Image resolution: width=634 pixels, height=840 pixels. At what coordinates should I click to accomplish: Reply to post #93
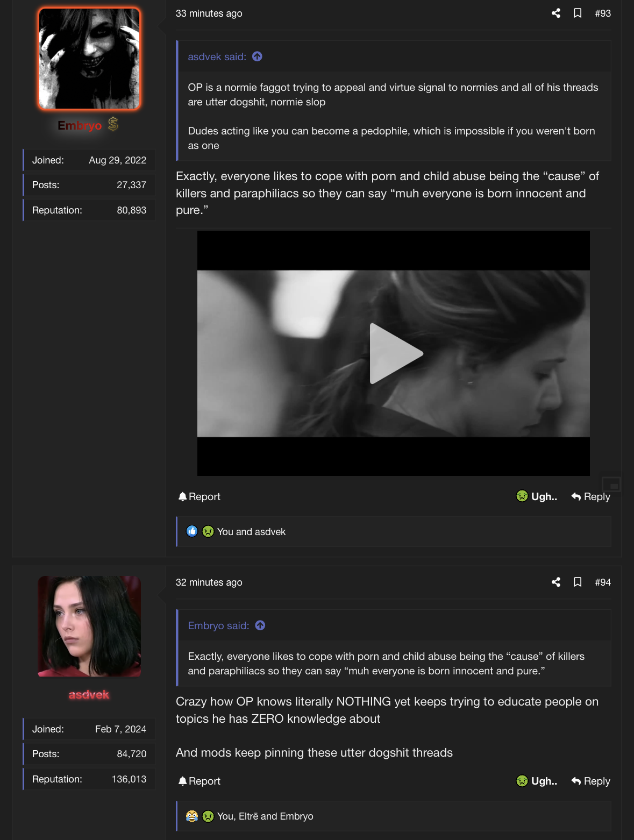(x=590, y=496)
